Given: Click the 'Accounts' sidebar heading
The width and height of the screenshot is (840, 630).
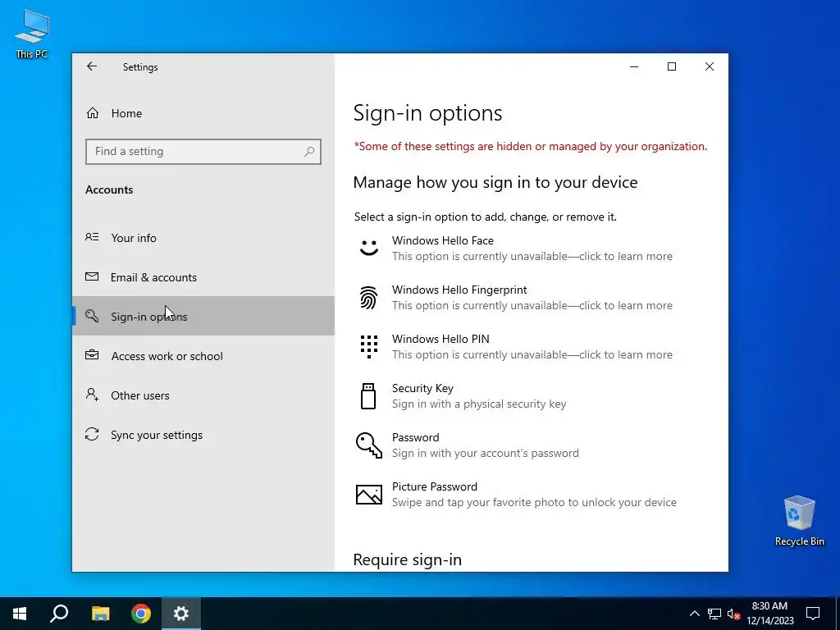Looking at the screenshot, I should point(109,189).
